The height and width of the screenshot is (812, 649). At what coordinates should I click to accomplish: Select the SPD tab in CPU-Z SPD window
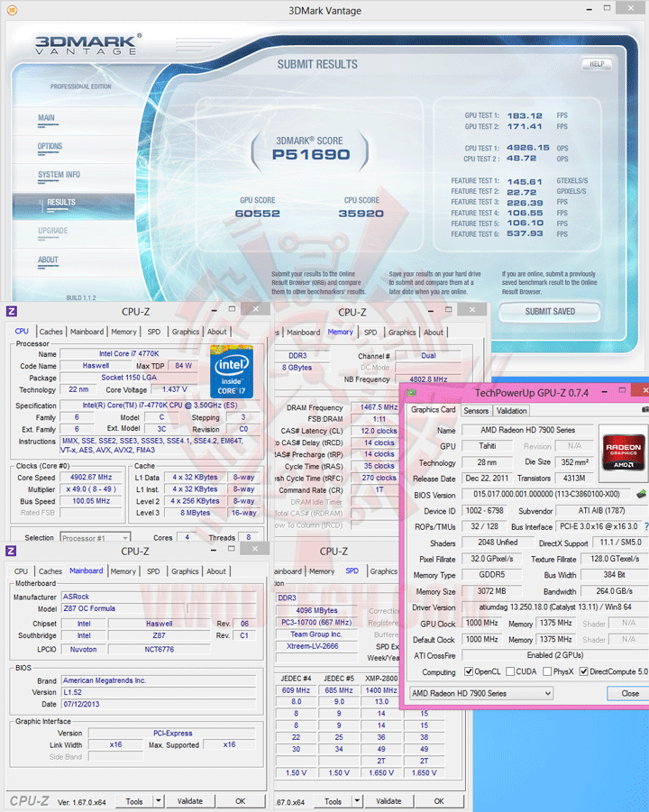click(352, 570)
